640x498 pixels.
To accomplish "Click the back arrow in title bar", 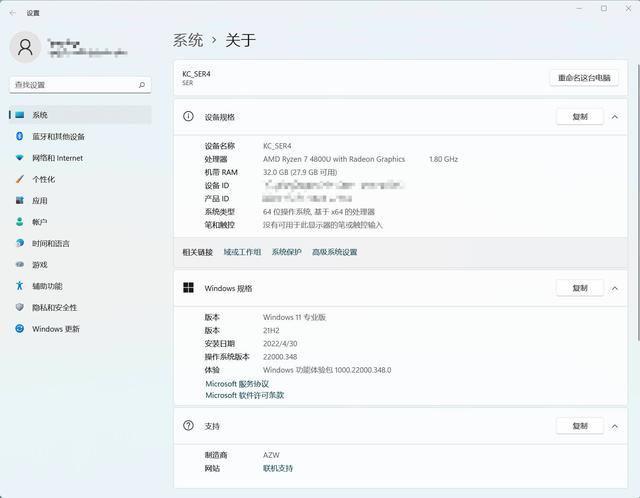I will coord(12,12).
